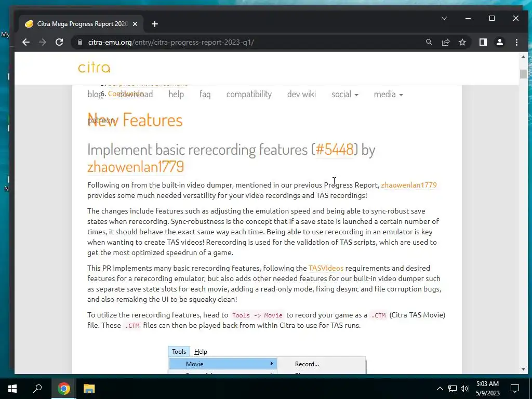Click the New Features heading
This screenshot has height=399, width=532.
(x=135, y=120)
